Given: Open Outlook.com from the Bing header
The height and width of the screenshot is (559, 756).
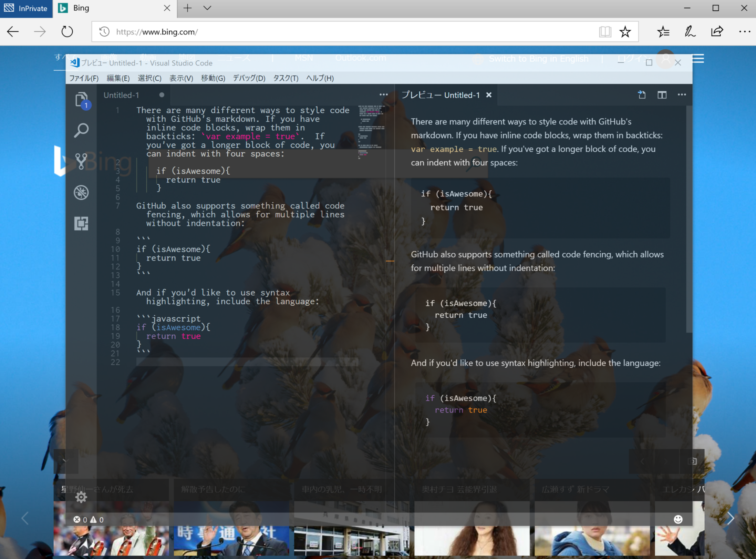Looking at the screenshot, I should (x=361, y=58).
